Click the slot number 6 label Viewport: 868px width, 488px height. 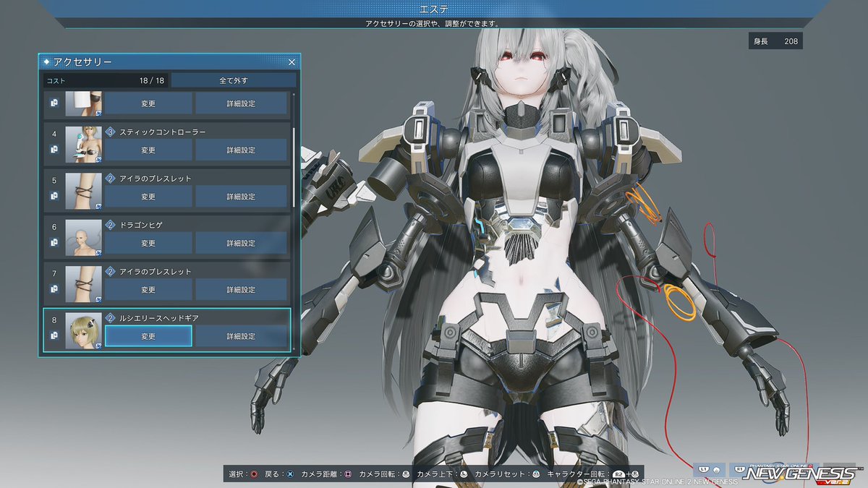54,226
